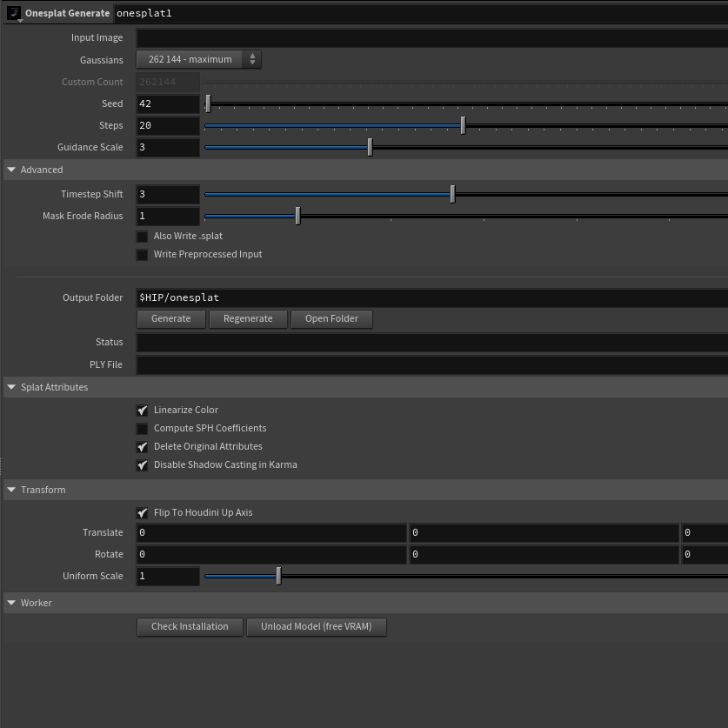The height and width of the screenshot is (728, 728).
Task: Click the Mask Erode Radius slider handle
Action: pos(298,216)
